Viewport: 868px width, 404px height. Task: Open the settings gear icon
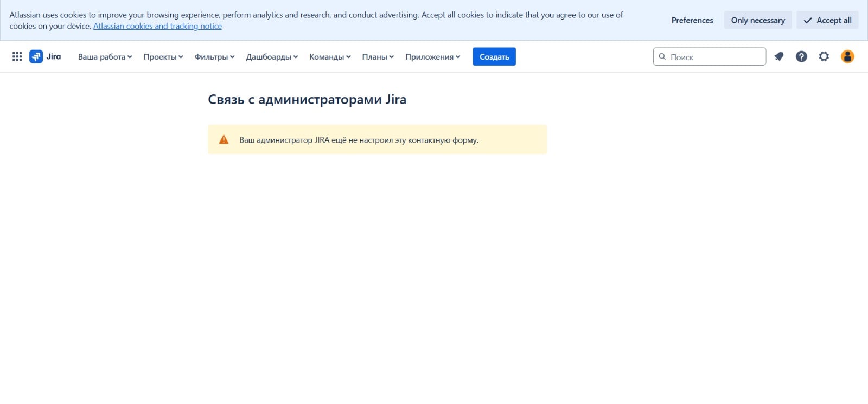[824, 56]
